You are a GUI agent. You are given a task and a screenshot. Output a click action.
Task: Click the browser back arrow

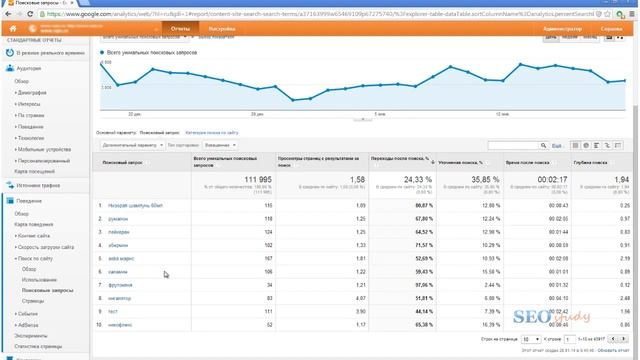8,14
